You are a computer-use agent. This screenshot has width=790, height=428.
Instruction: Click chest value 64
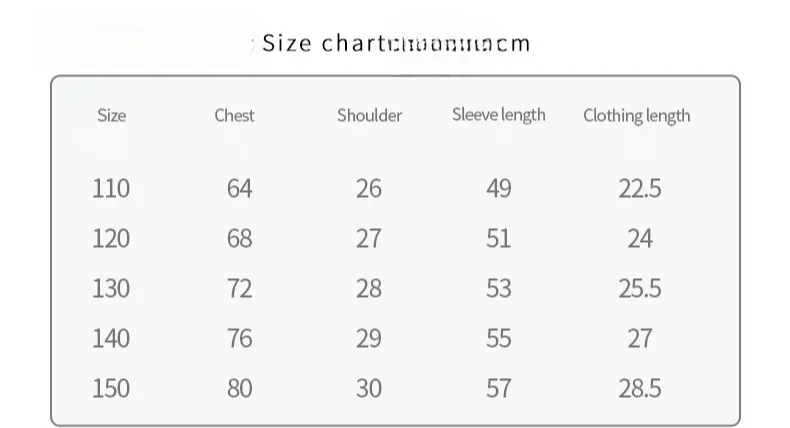pyautogui.click(x=239, y=189)
